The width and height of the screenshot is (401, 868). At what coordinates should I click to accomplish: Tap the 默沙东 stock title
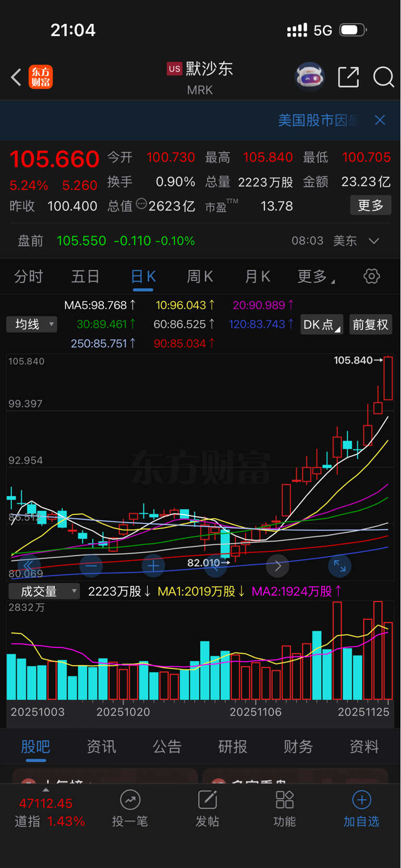click(x=209, y=68)
